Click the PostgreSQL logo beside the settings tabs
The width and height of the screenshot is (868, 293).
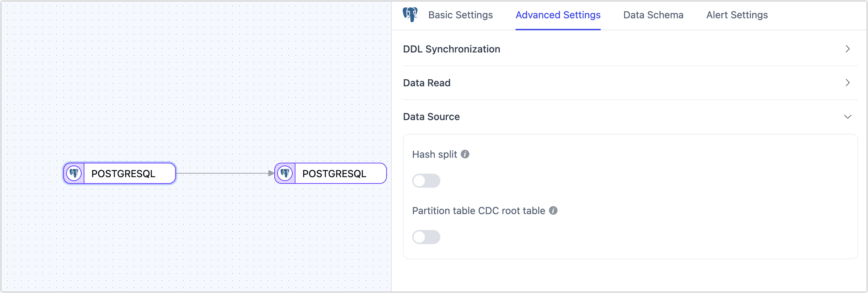[x=411, y=15]
